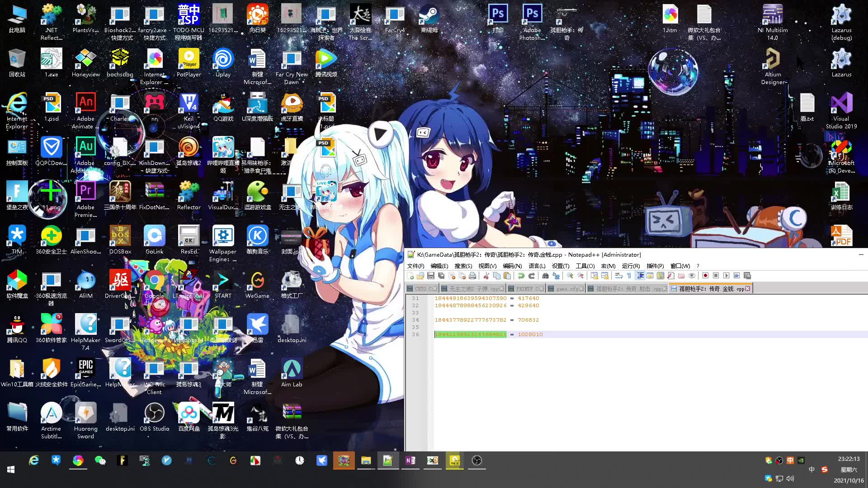Click Run macro multiple times icon
This screenshot has height=488, width=868.
click(736, 276)
